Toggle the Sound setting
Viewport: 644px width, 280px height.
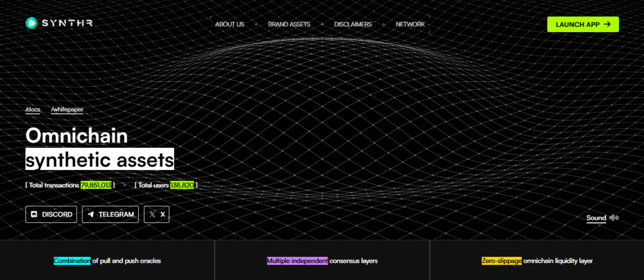(x=596, y=218)
